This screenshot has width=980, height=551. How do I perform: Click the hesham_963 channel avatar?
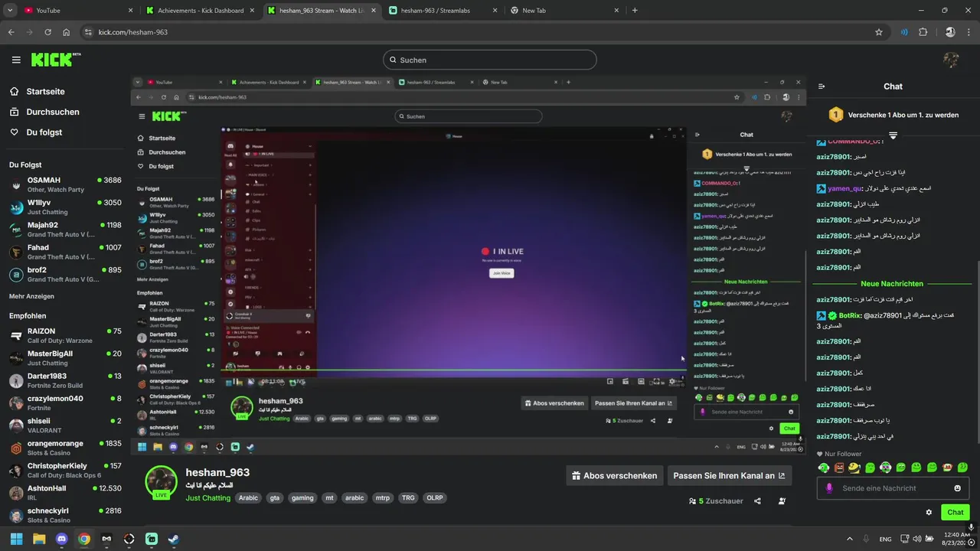click(x=161, y=481)
